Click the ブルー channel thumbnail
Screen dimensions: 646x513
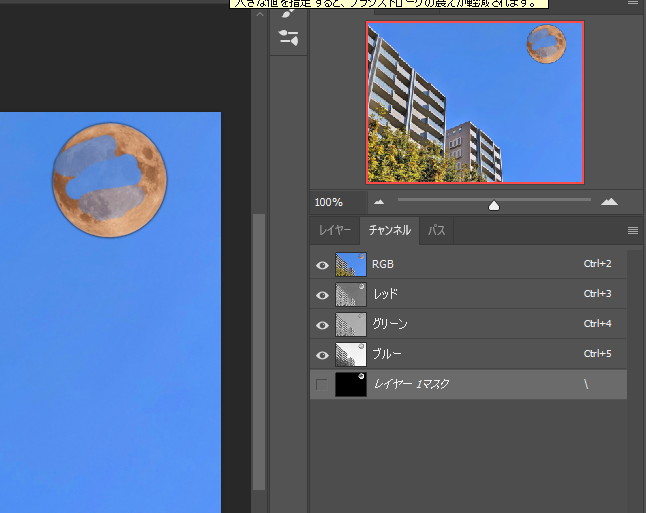pos(351,354)
